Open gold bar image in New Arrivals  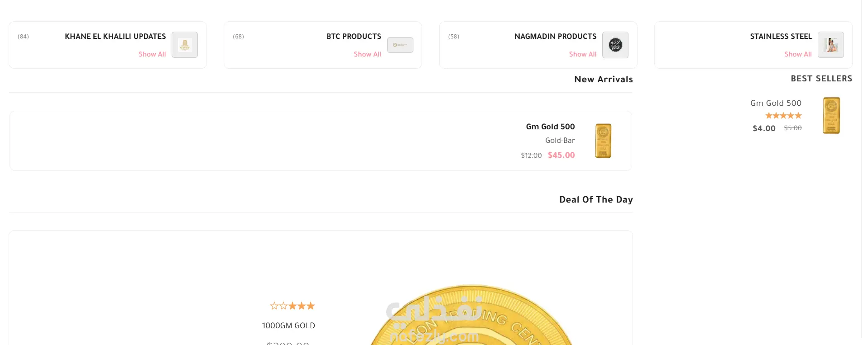pos(603,141)
